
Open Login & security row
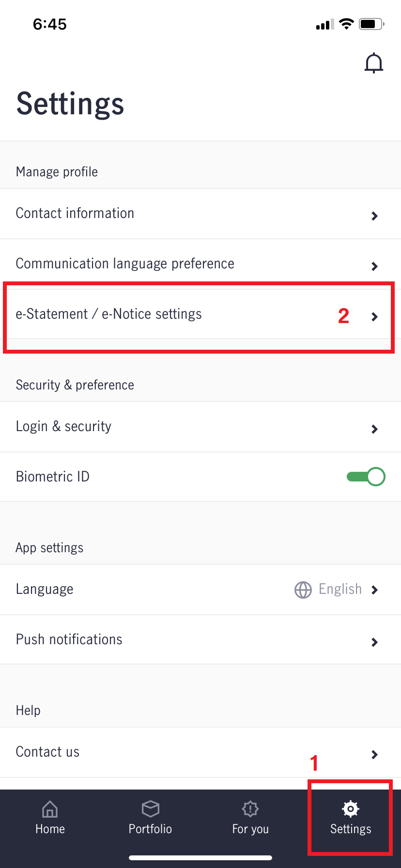[x=200, y=427]
